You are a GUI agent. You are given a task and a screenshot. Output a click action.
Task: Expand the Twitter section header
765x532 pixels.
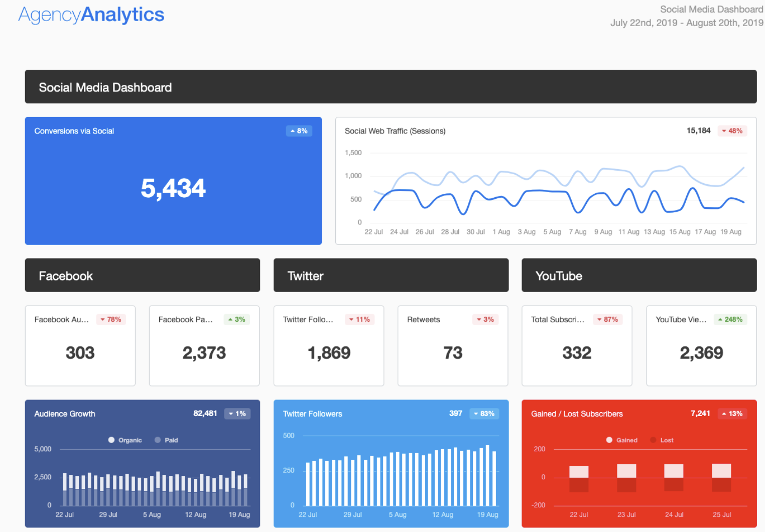(x=391, y=275)
